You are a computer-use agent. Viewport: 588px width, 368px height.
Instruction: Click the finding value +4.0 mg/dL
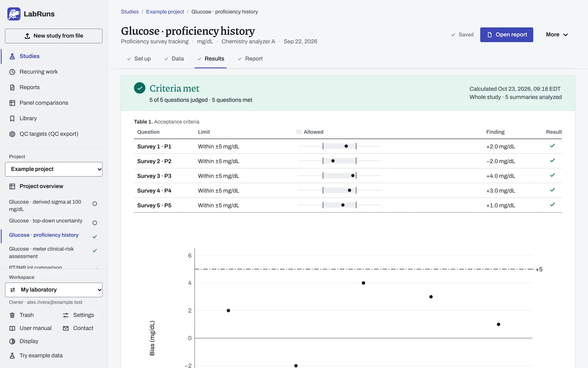[x=501, y=176]
